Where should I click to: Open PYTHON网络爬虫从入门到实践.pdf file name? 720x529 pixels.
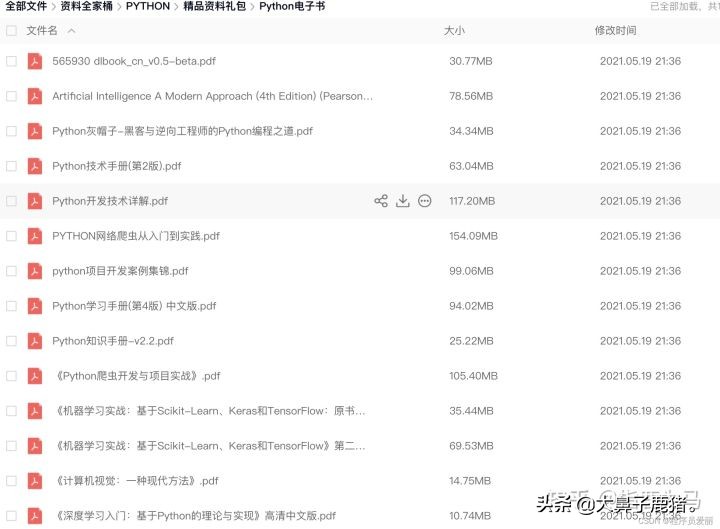pyautogui.click(x=135, y=236)
